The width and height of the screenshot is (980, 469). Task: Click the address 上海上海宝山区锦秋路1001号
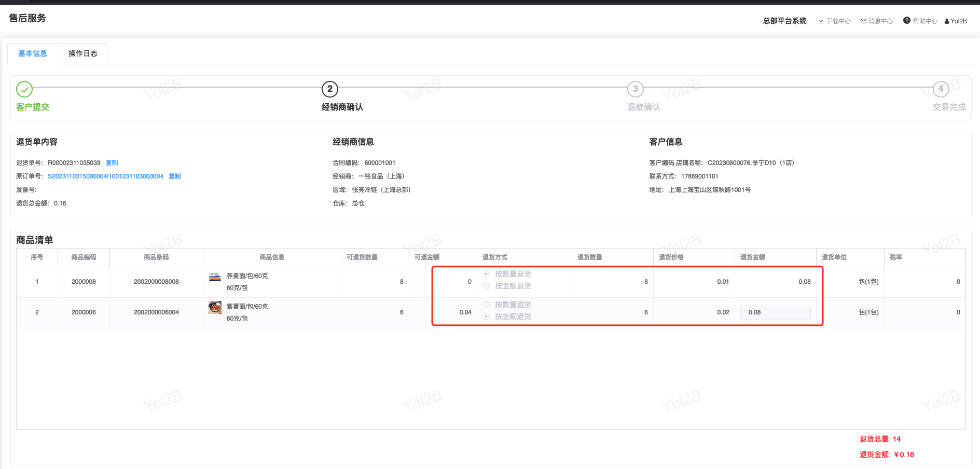point(710,190)
